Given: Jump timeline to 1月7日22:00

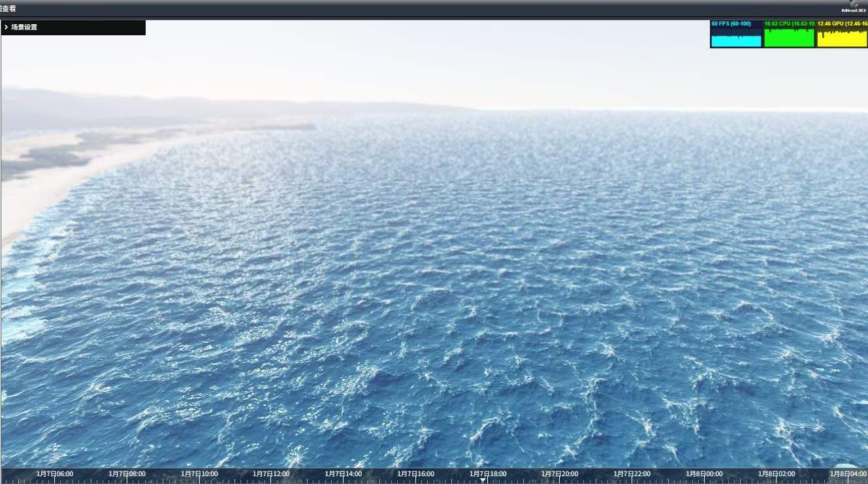Looking at the screenshot, I should (632, 474).
